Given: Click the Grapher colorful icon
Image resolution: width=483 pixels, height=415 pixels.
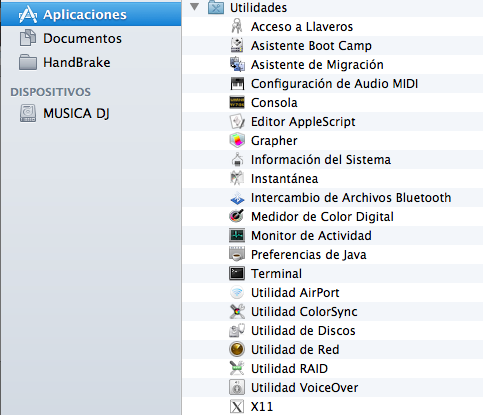Looking at the screenshot, I should click(237, 140).
